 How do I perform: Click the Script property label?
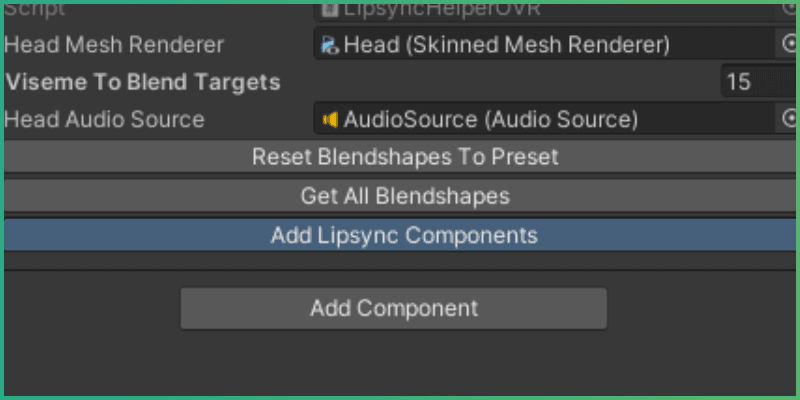(35, 10)
